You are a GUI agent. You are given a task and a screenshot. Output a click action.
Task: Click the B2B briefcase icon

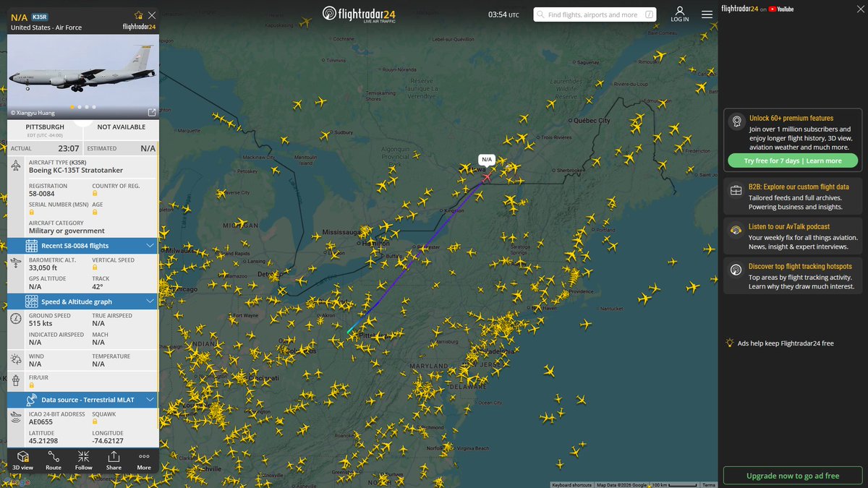click(736, 191)
